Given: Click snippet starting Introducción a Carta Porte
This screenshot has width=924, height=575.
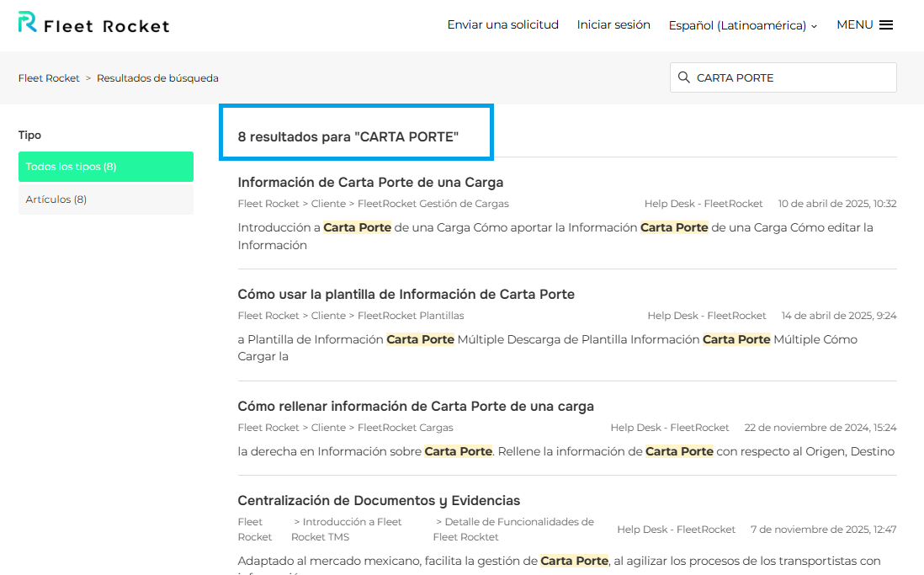Looking at the screenshot, I should pyautogui.click(x=555, y=236).
